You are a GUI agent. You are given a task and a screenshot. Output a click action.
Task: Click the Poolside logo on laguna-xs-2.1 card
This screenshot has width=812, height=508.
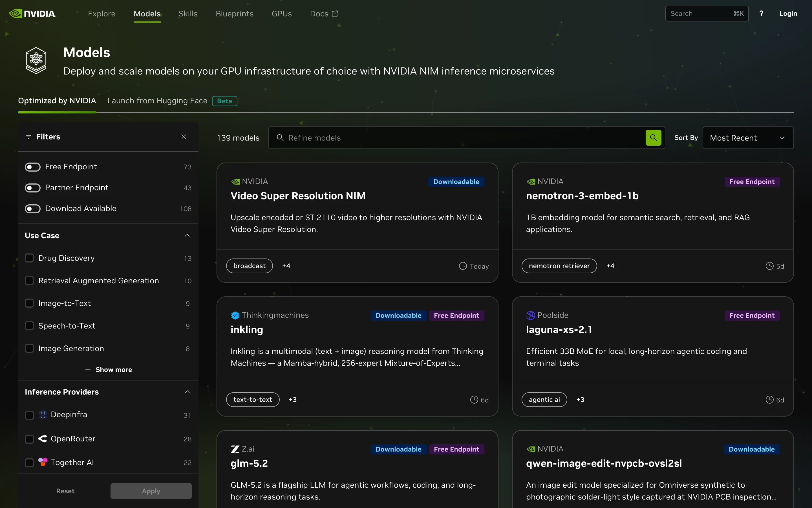[531, 315]
